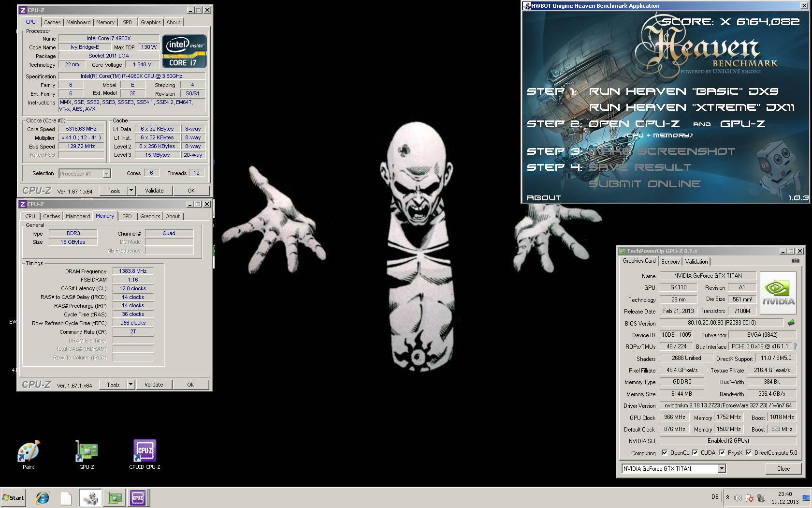Click Save Result in HWBOT Heaven
Viewport: 812px width, 508px height.
point(640,167)
